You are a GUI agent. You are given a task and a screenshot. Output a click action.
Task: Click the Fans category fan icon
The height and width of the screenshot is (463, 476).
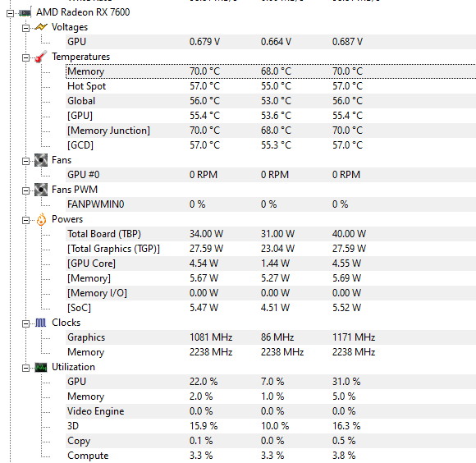(x=41, y=160)
